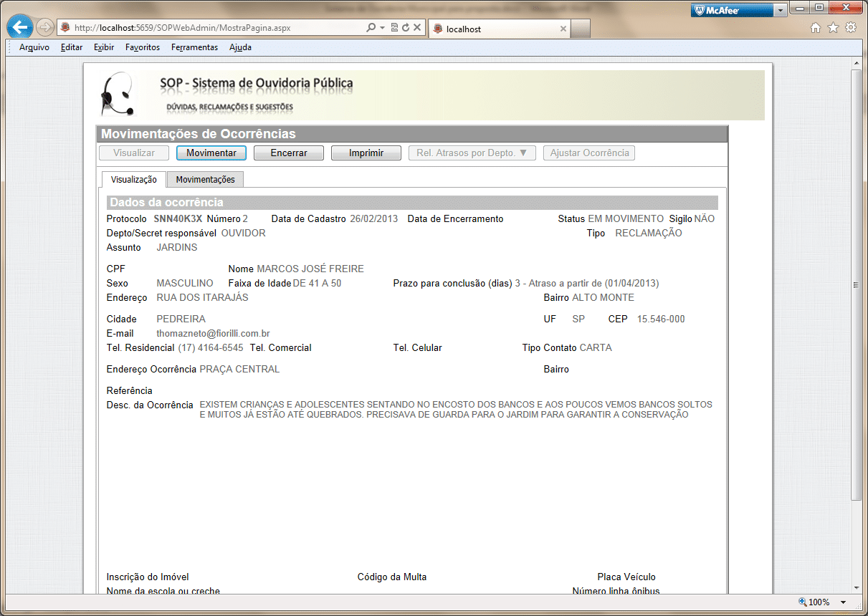Expand the address bar autocomplete dropdown arrow

383,28
